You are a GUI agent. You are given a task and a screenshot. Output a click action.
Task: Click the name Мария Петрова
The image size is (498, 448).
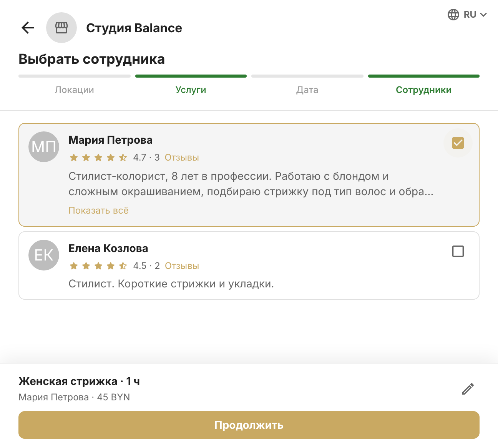[110, 140]
